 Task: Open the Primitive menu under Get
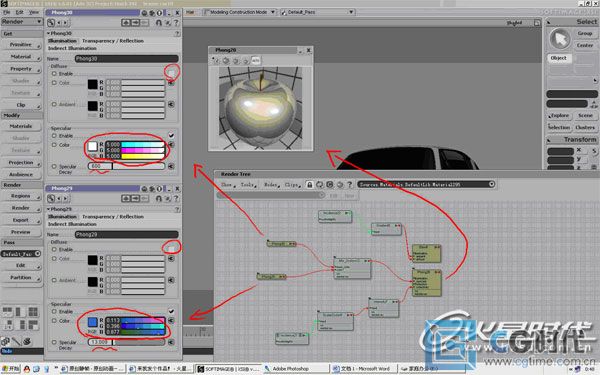tap(21, 45)
